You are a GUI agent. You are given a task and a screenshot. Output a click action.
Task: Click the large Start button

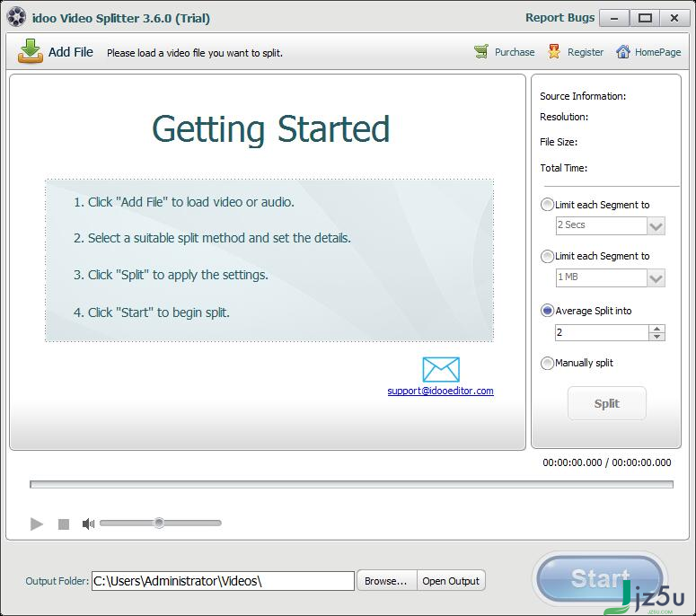(x=599, y=578)
